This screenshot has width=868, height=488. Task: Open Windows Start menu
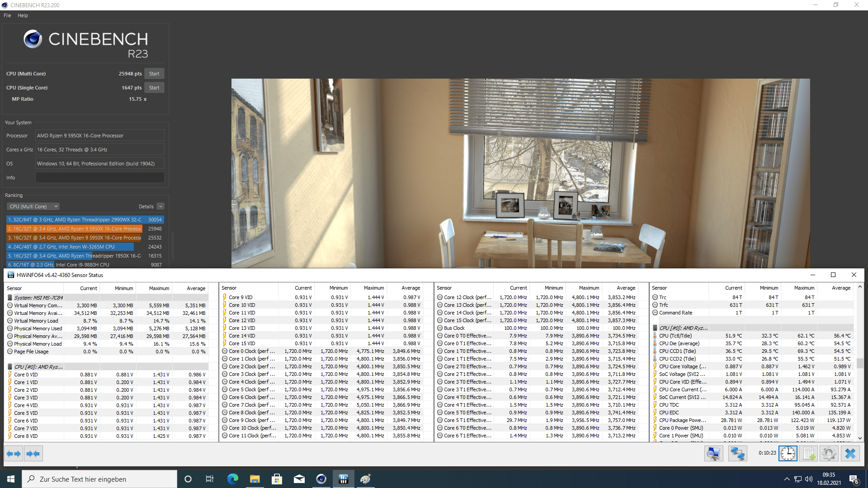(11, 479)
